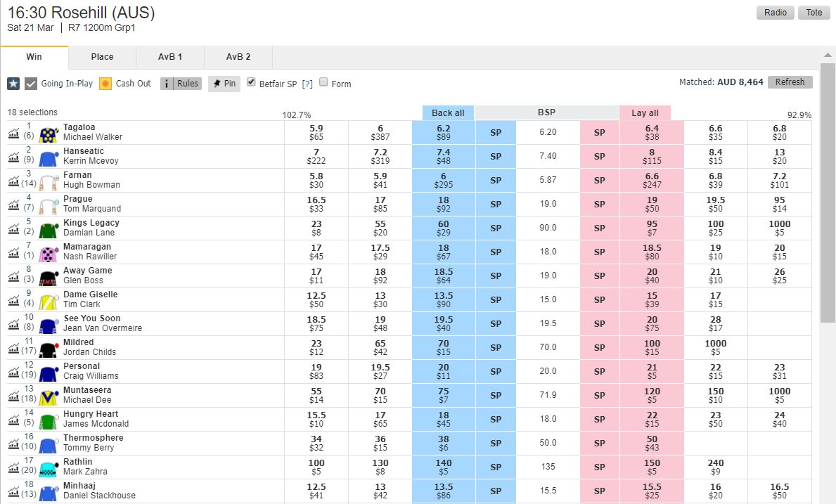Click the Tote button
This screenshot has width=836, height=504.
click(x=814, y=13)
